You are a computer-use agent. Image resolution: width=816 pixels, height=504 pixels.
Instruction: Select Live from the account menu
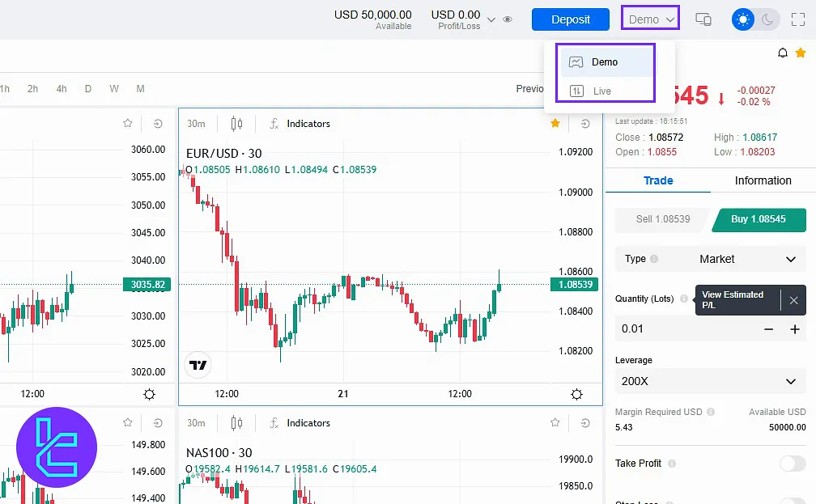pyautogui.click(x=603, y=91)
